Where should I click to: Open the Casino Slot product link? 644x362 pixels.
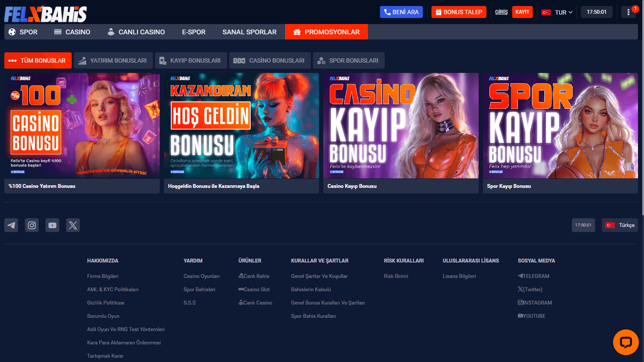coord(254,290)
